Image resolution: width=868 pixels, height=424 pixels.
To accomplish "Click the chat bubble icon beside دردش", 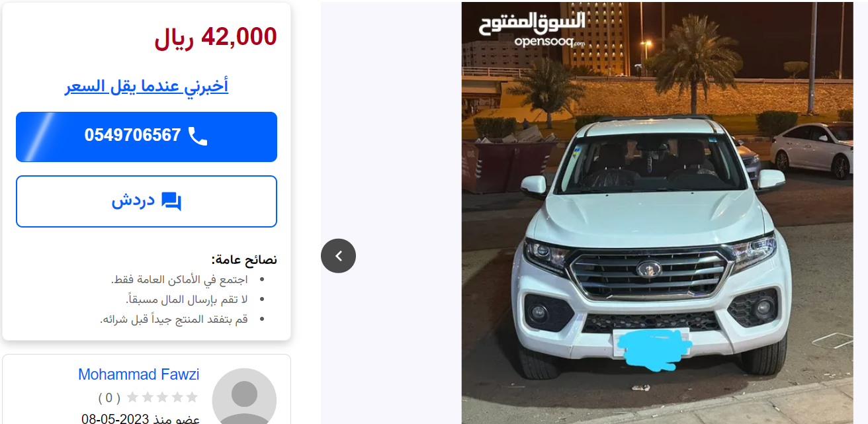I will coord(171,201).
